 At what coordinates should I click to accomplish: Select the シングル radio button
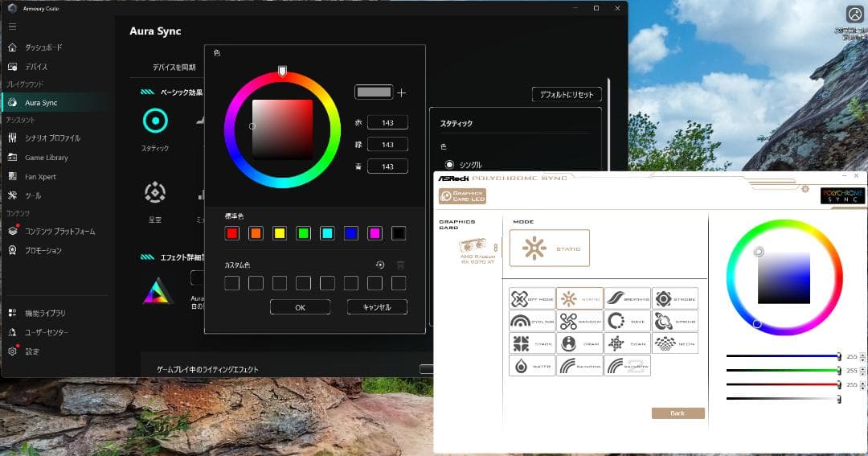(x=449, y=164)
